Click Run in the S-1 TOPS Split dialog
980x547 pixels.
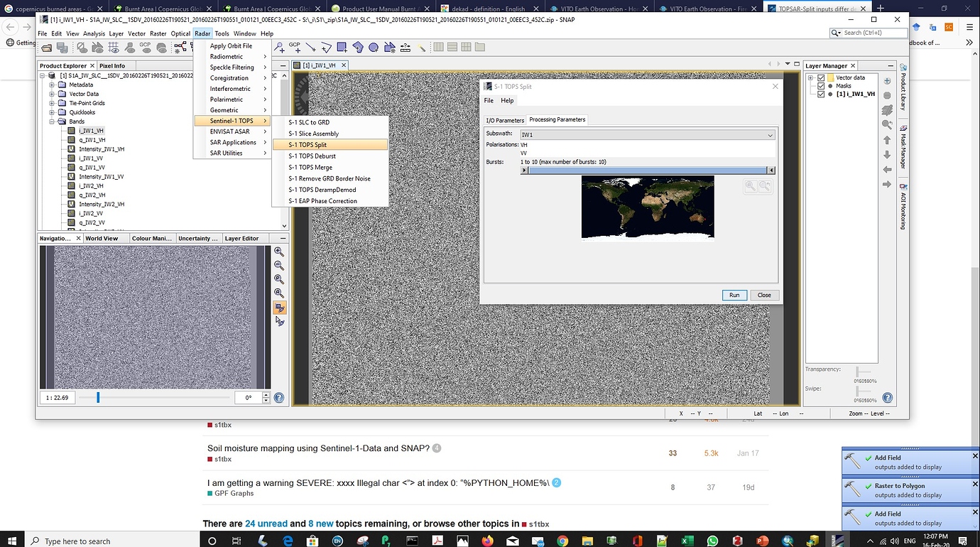click(x=734, y=295)
